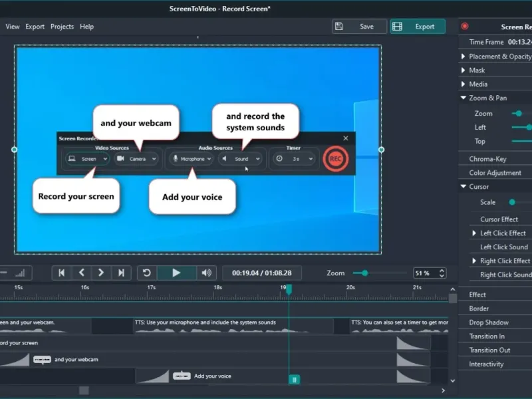Expand the Mask section
Viewport: 532px width, 399px height.
(x=463, y=70)
